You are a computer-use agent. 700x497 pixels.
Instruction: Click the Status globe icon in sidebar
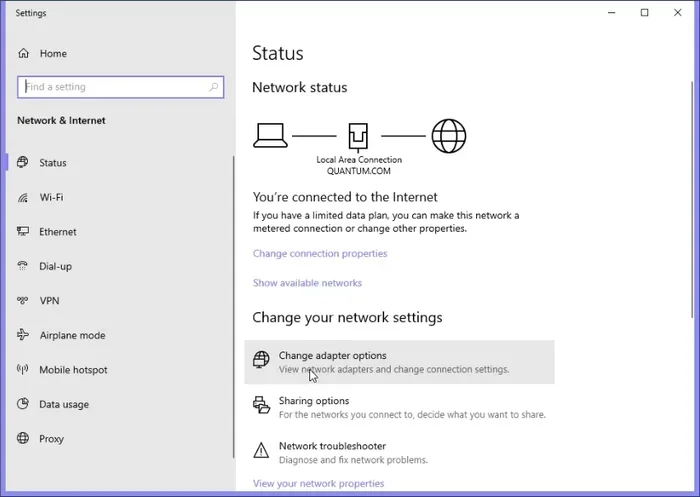[x=23, y=162]
